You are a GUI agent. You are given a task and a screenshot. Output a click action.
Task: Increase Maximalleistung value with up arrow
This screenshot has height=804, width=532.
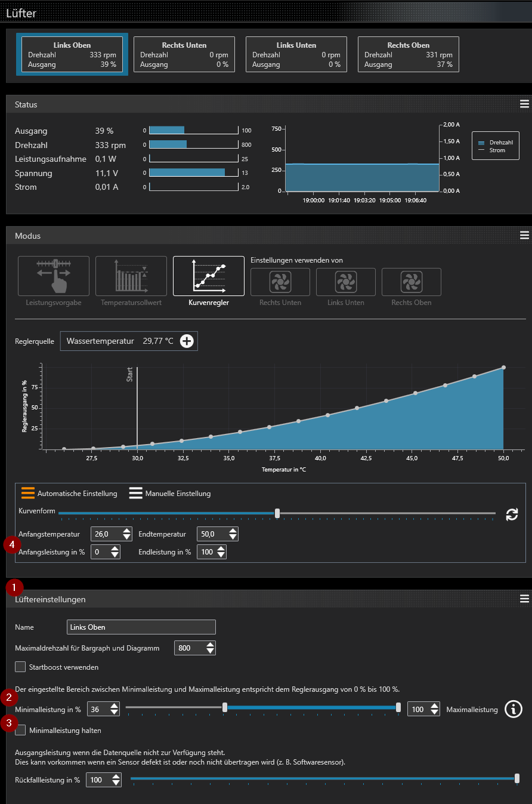[434, 706]
